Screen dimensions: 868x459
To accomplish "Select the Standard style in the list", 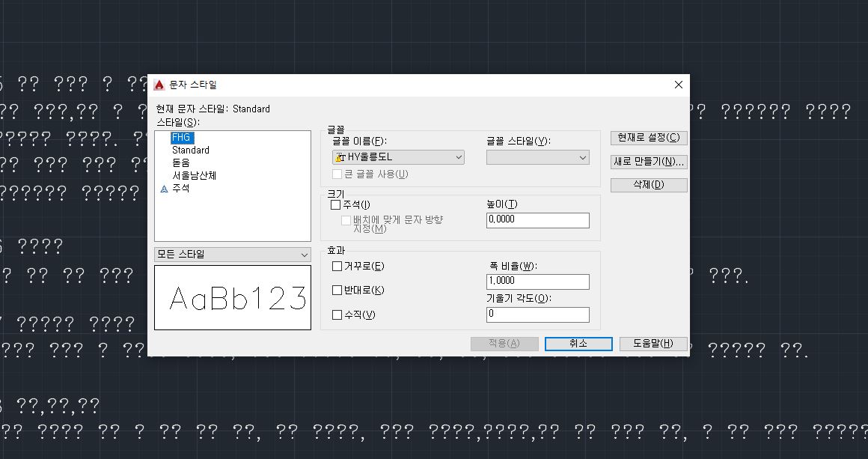I will [190, 150].
